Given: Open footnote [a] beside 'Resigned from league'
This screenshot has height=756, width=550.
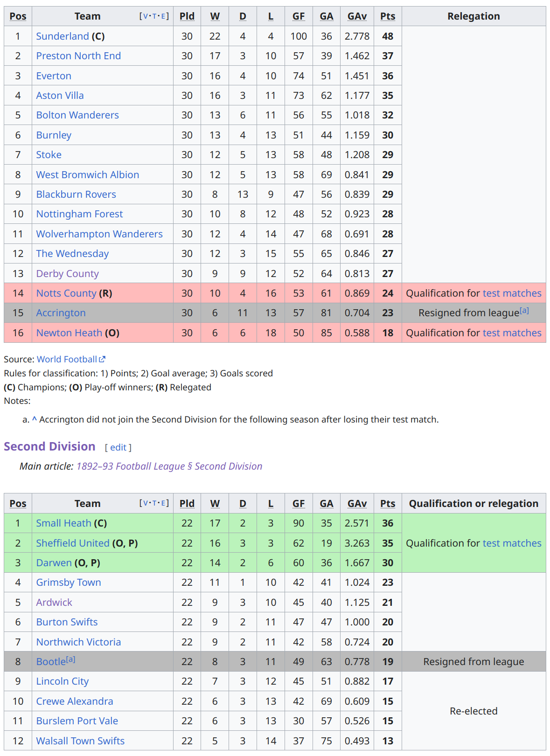Looking at the screenshot, I should pos(524,310).
